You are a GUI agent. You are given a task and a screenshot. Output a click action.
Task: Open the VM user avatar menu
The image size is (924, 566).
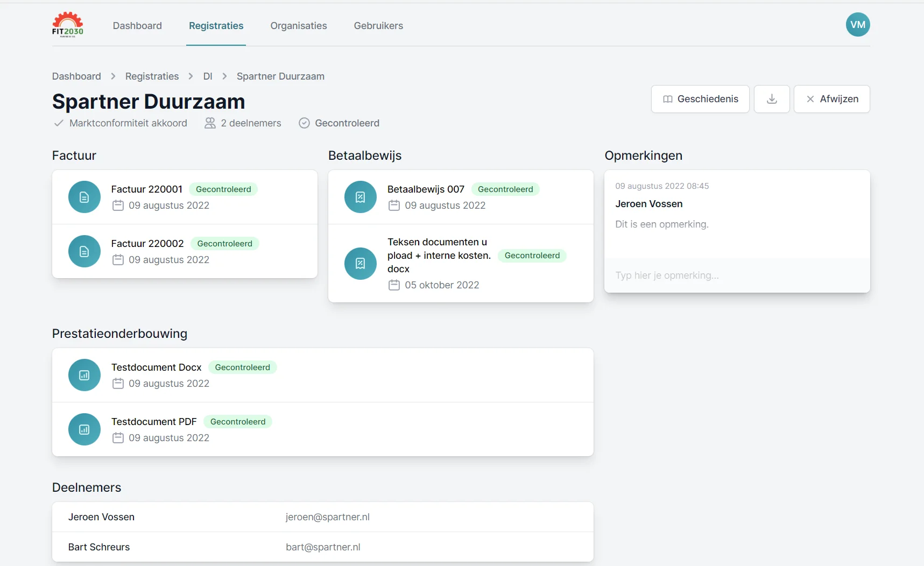pos(857,25)
